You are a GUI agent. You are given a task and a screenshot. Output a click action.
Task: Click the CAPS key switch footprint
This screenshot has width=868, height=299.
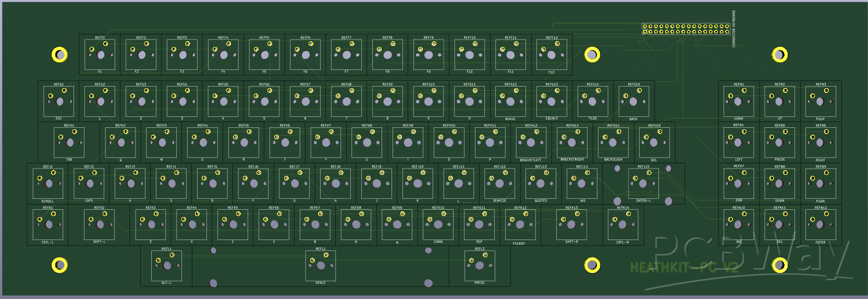pyautogui.click(x=90, y=183)
